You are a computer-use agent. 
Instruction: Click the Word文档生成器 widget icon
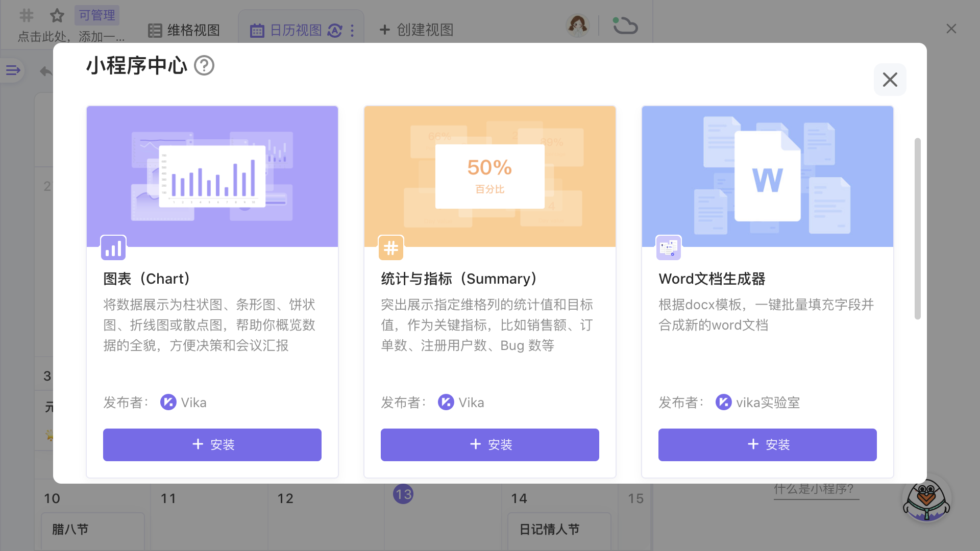[669, 248]
